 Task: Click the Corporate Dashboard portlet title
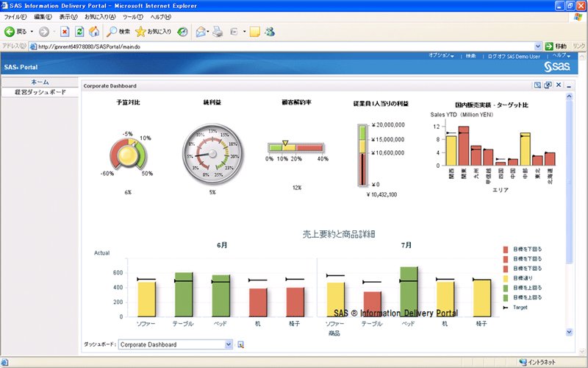110,85
